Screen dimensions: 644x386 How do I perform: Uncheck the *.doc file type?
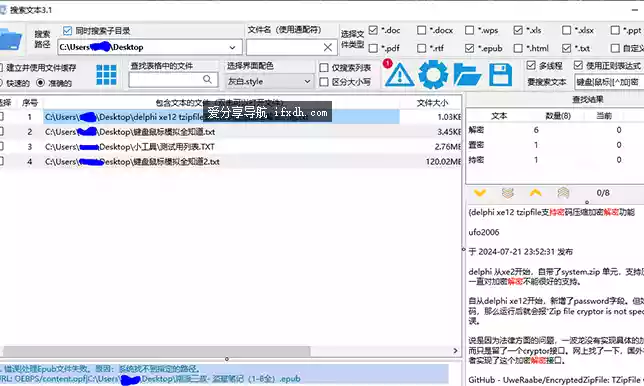373,30
